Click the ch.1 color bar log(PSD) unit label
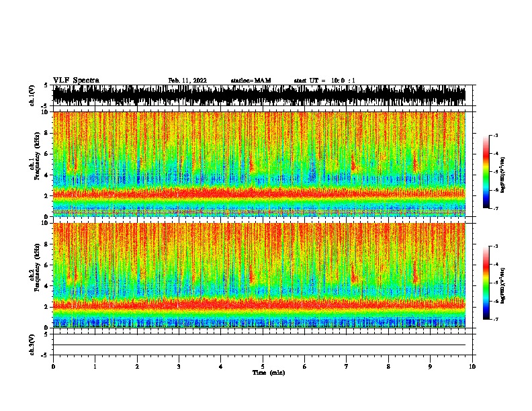532x411 pixels. click(503, 175)
